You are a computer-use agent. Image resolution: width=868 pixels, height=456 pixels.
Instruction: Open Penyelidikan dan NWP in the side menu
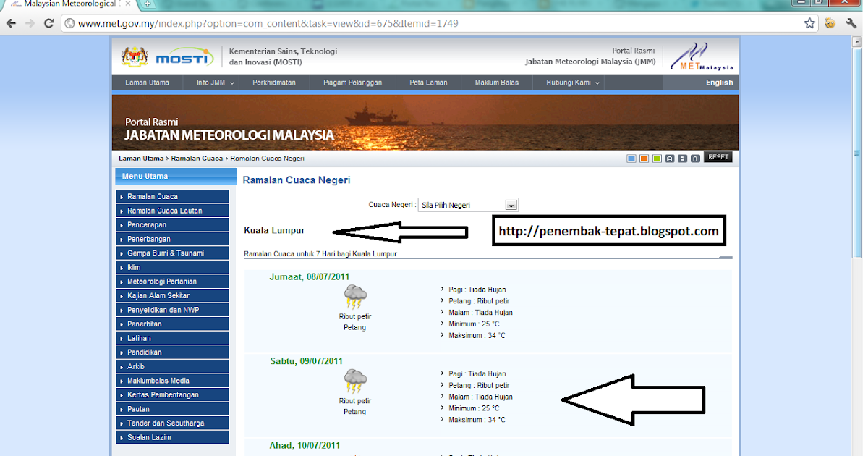click(x=172, y=310)
